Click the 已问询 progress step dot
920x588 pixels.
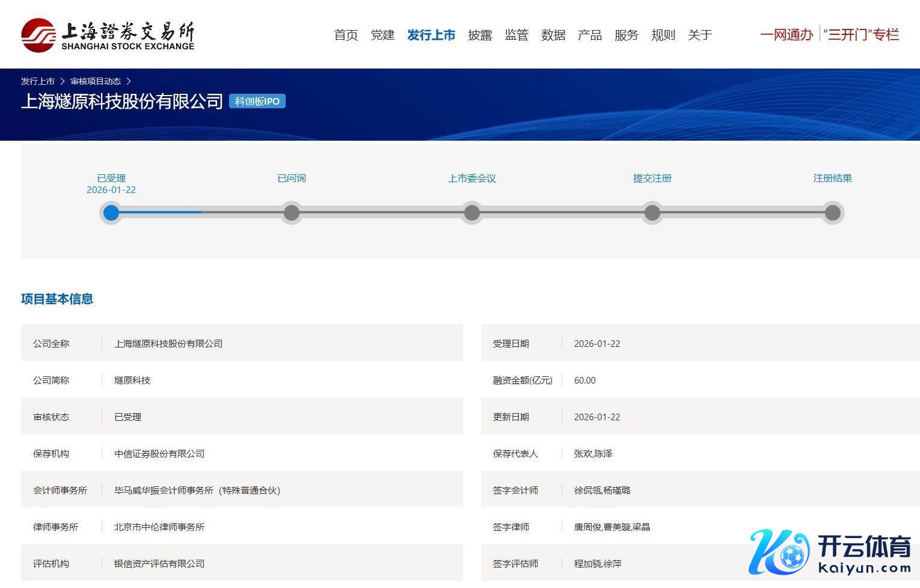292,213
